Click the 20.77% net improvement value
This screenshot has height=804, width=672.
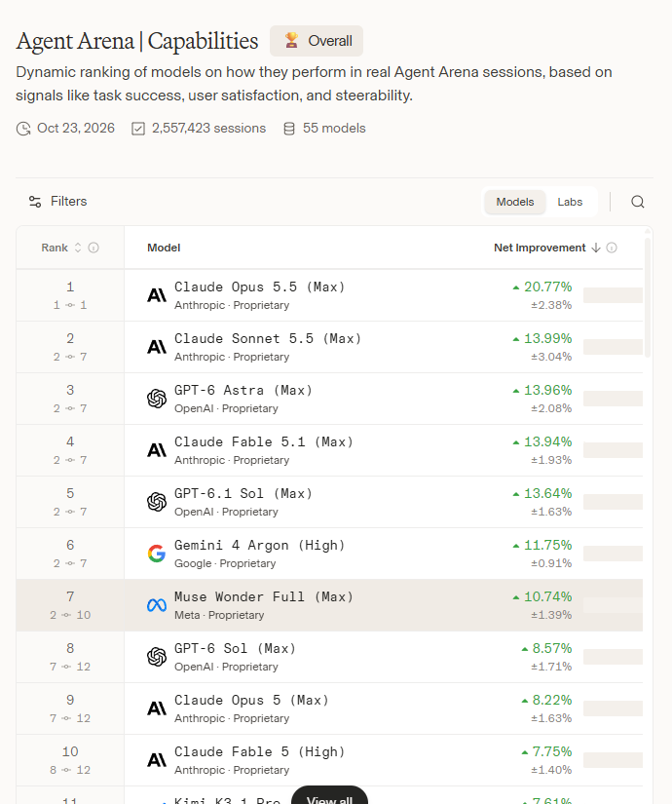pos(547,287)
